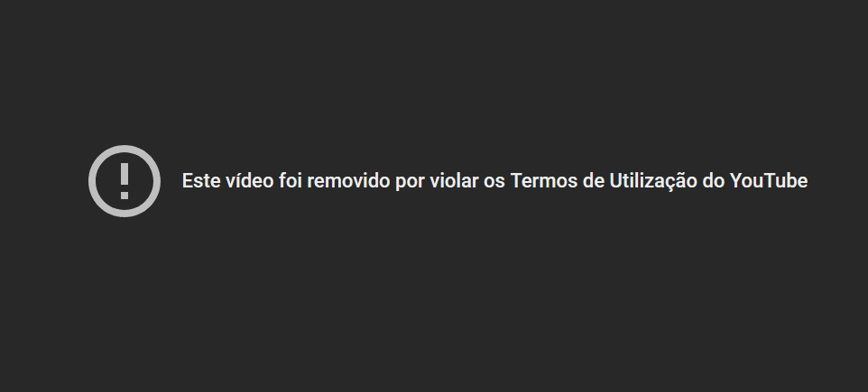Click the exclamation point inside the circle
The image size is (868, 392).
pos(125,181)
